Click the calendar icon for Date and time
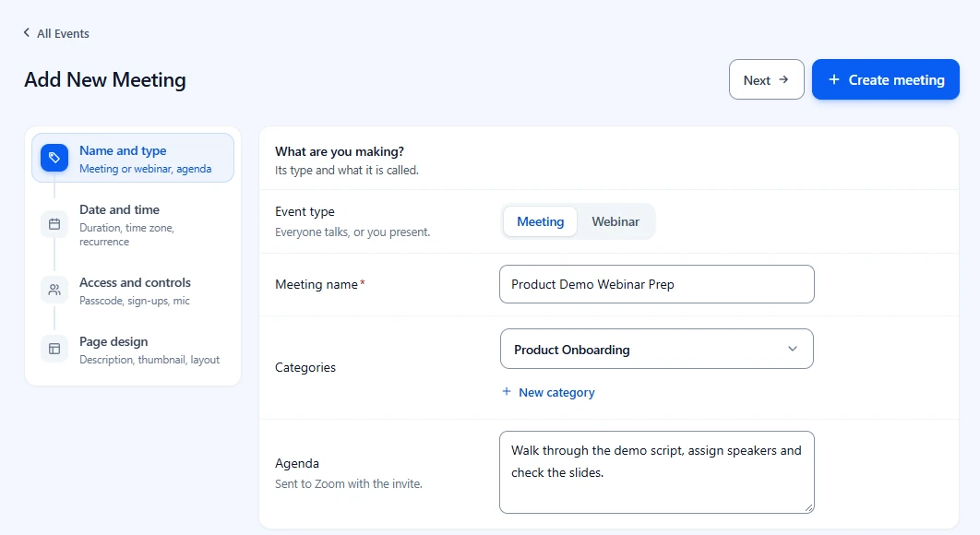 (54, 224)
